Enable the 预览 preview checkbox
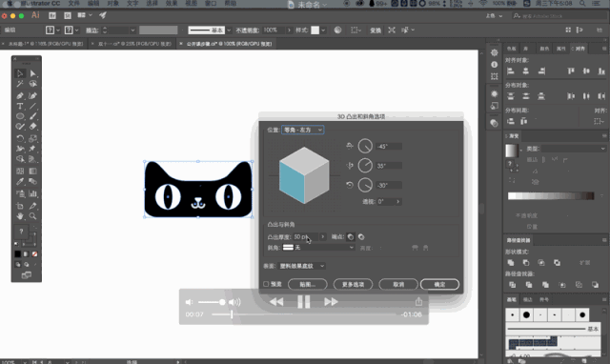The height and width of the screenshot is (364, 610). [266, 284]
